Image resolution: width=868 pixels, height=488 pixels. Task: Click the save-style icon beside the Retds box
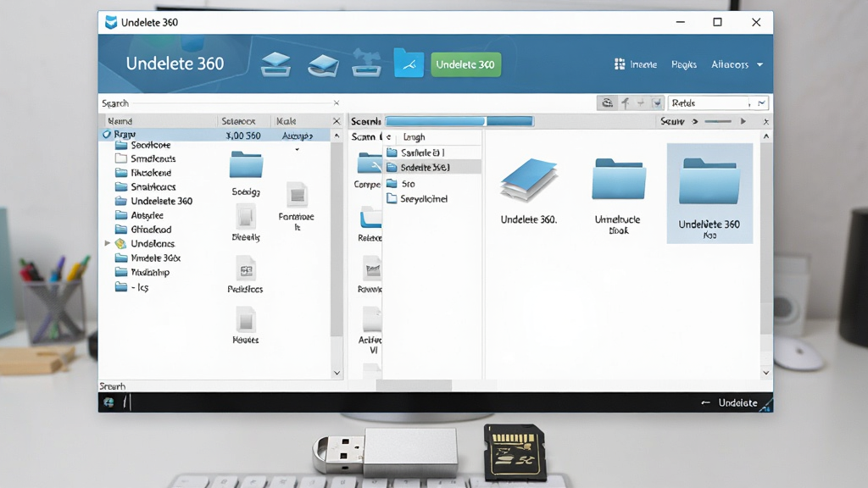(x=657, y=103)
